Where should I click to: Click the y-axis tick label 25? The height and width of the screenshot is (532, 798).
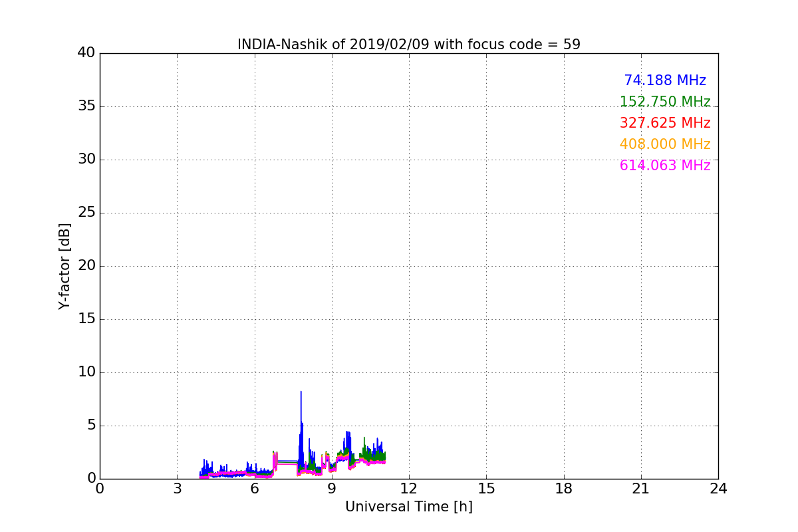point(86,213)
